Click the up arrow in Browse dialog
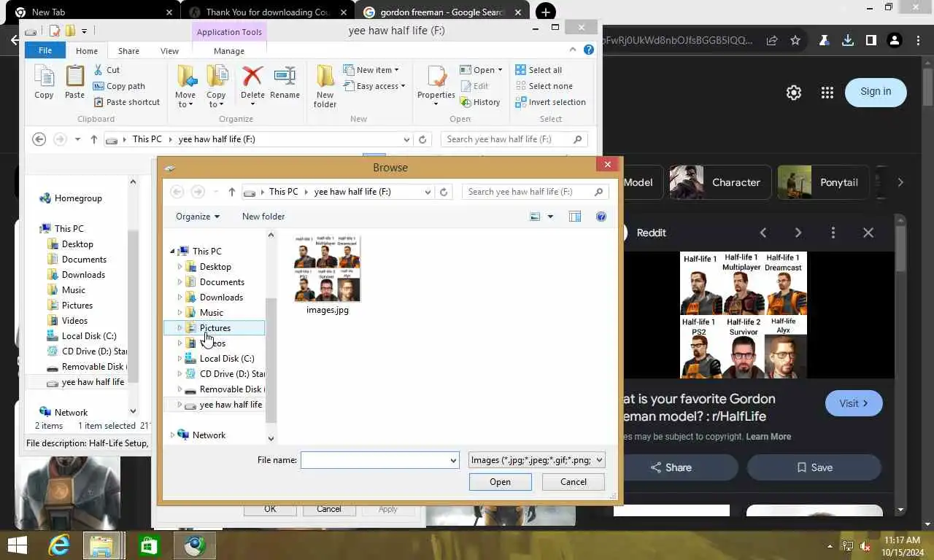 tap(232, 192)
